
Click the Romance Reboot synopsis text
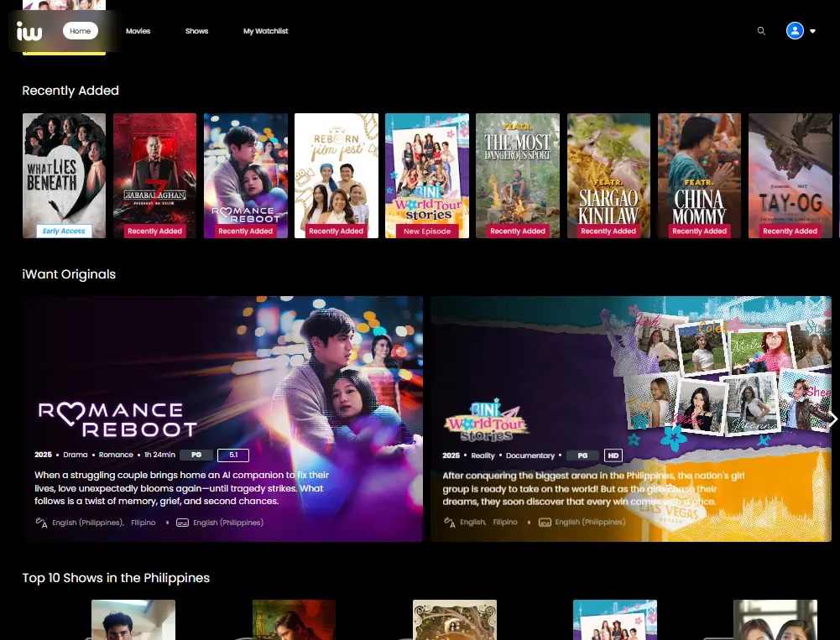(181, 488)
